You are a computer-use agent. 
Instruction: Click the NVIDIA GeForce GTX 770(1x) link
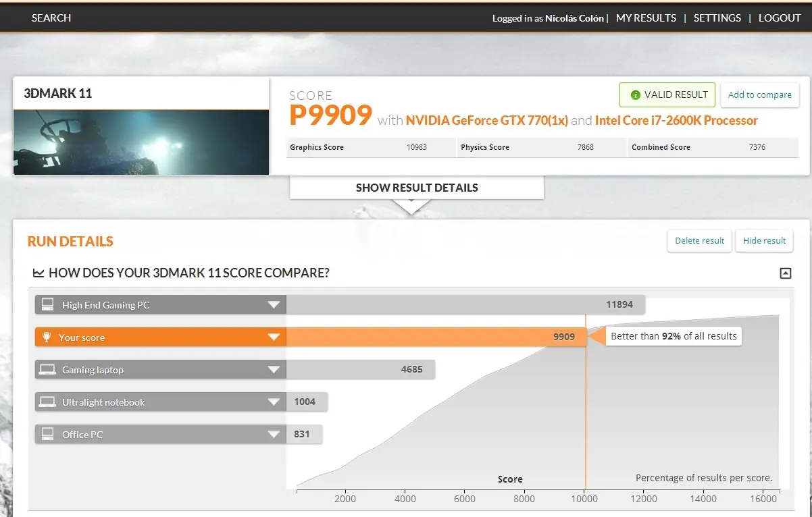click(486, 120)
